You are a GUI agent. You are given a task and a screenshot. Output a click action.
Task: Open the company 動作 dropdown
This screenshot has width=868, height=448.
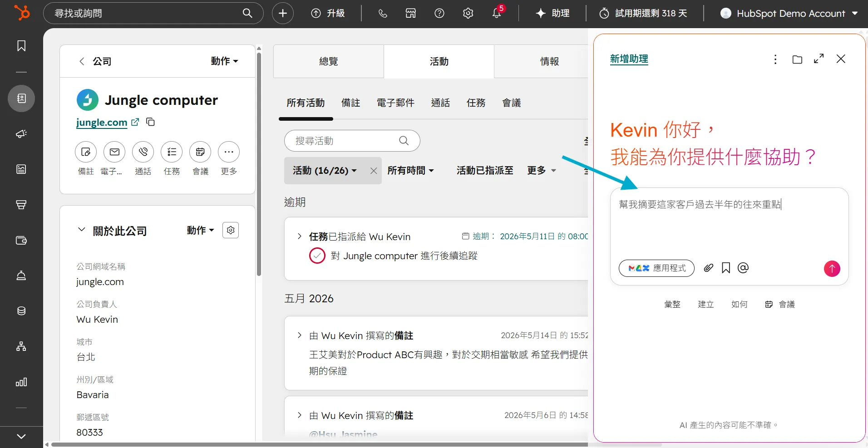[224, 61]
